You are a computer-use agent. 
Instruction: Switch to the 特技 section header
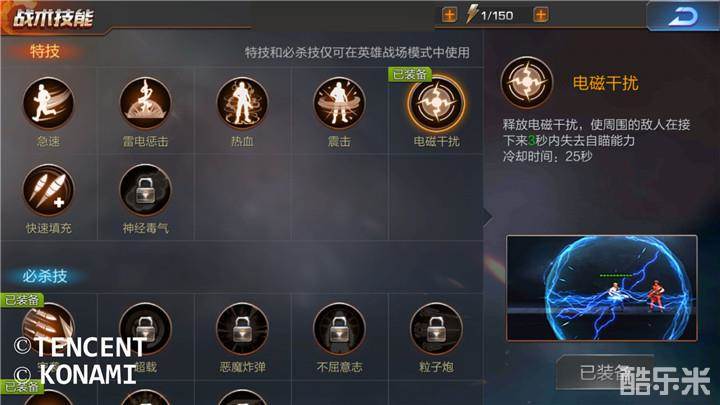[x=45, y=51]
